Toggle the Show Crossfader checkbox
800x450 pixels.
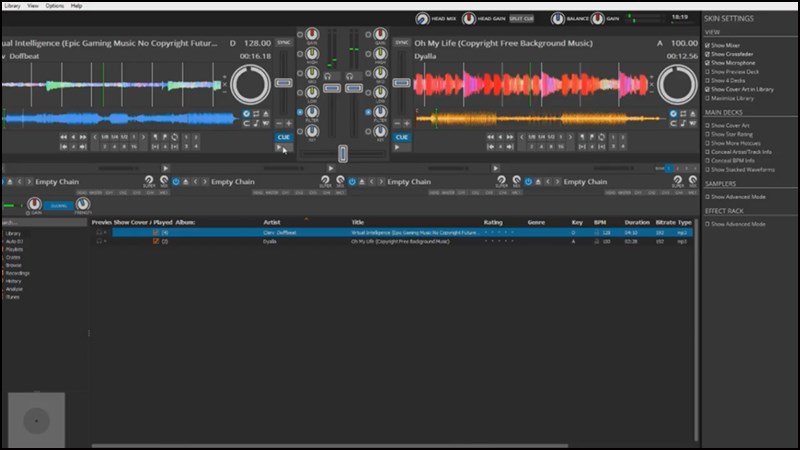[708, 54]
